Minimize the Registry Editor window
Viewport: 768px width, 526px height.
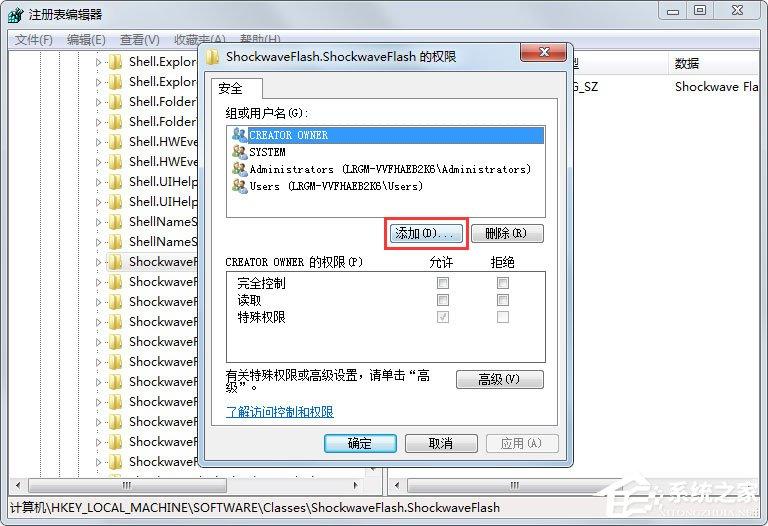click(672, 10)
